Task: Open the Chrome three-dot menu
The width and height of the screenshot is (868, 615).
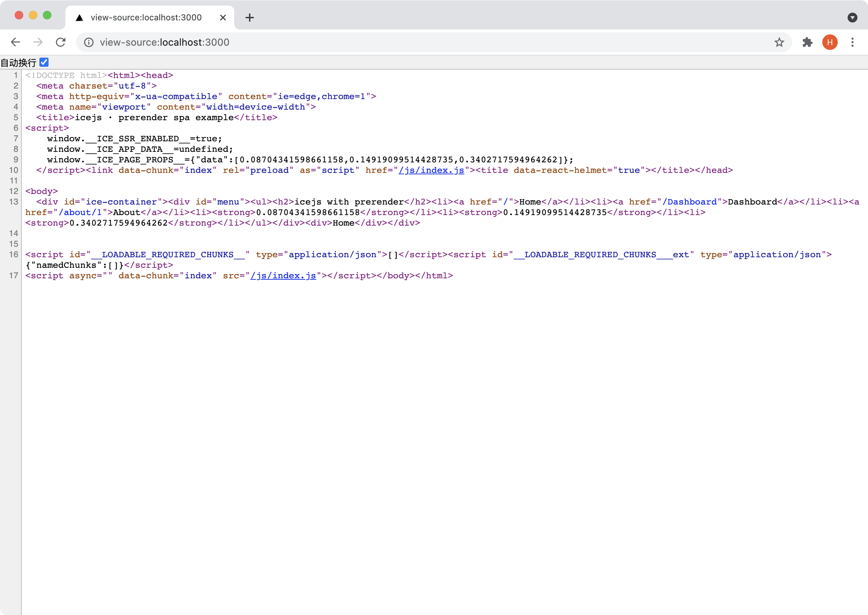Action: click(853, 42)
